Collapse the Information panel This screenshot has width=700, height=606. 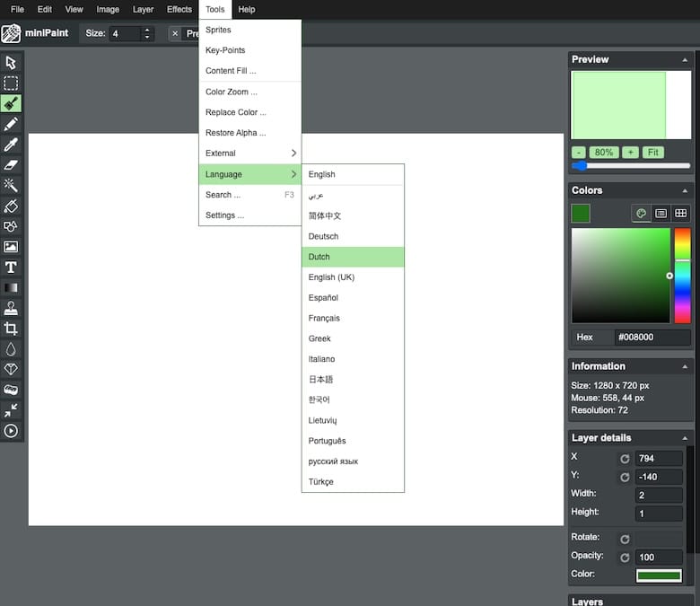685,366
